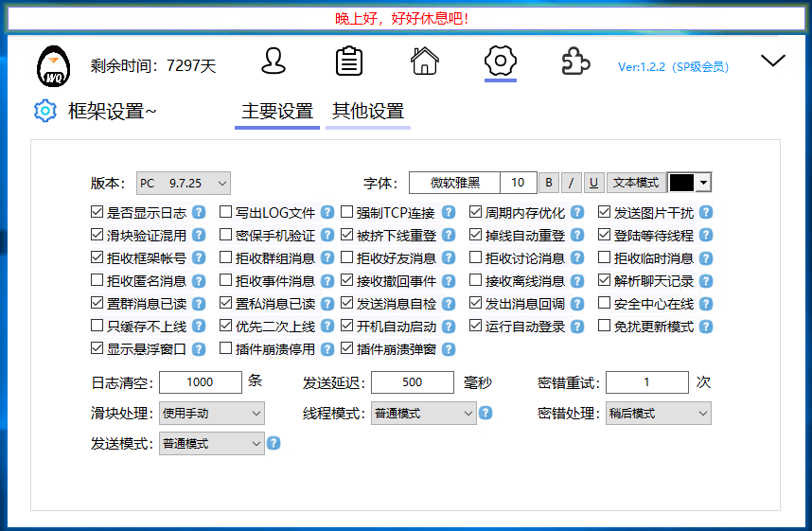The width and height of the screenshot is (812, 531).
Task: Click the bold B font button
Action: 549,183
